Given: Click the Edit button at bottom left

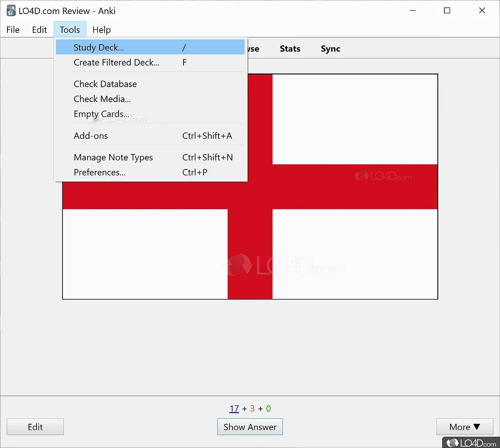Looking at the screenshot, I should click(35, 427).
